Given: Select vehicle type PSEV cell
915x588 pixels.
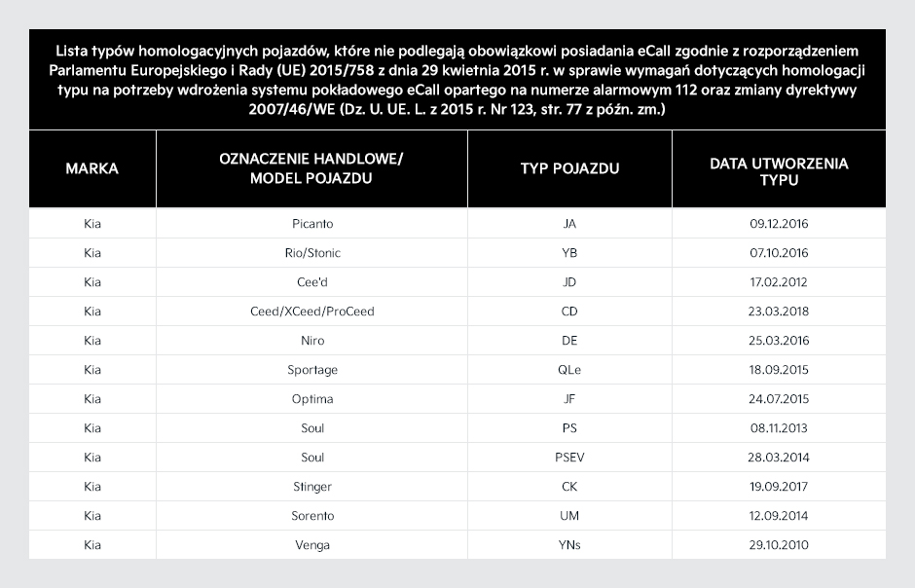Looking at the screenshot, I should coord(569,457).
